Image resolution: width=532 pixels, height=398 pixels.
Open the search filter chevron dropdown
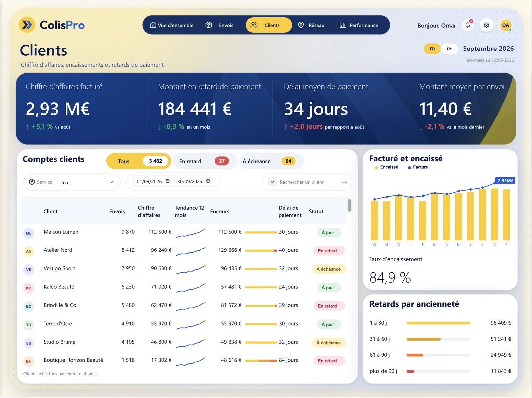[272, 182]
